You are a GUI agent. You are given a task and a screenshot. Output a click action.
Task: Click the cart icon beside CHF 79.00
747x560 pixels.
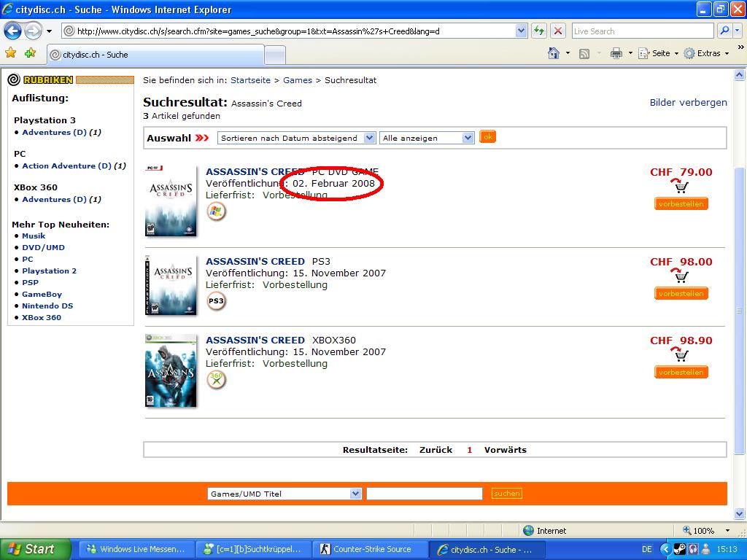681,186
